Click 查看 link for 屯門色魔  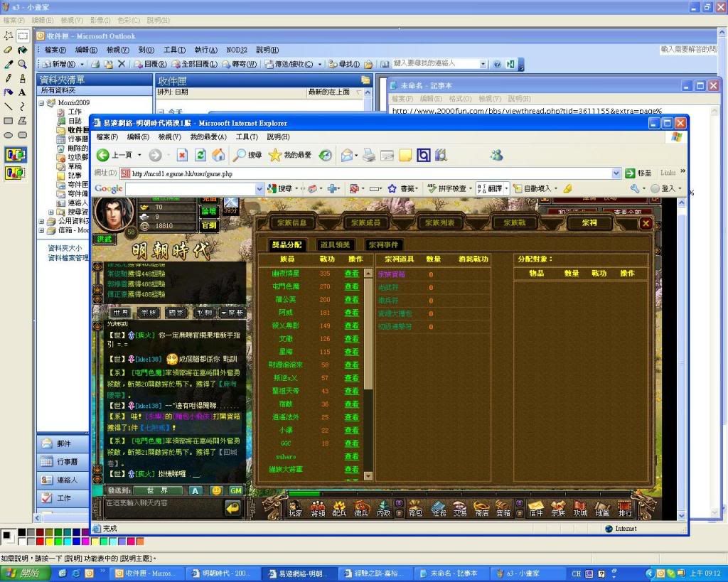coord(351,287)
